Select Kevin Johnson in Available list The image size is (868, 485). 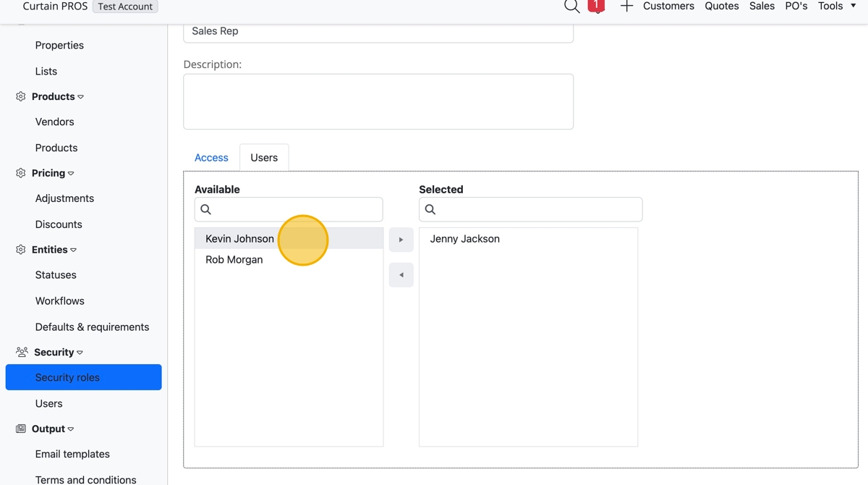coord(289,239)
